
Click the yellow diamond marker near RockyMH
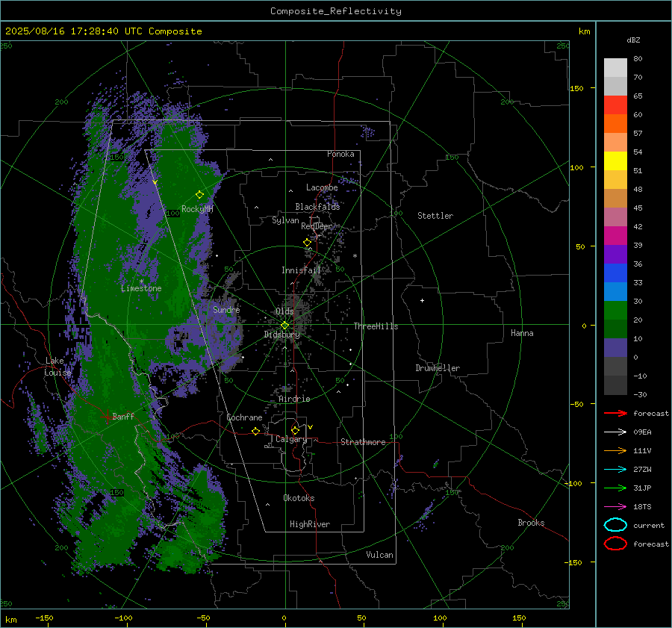coord(199,195)
